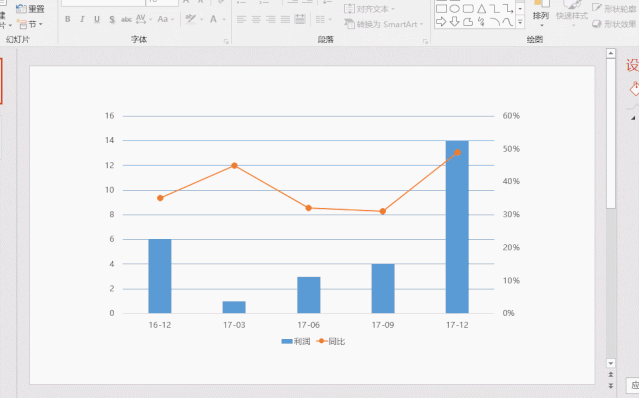This screenshot has height=398, width=639.
Task: Open the 节 section dropdown
Action: tap(30, 24)
